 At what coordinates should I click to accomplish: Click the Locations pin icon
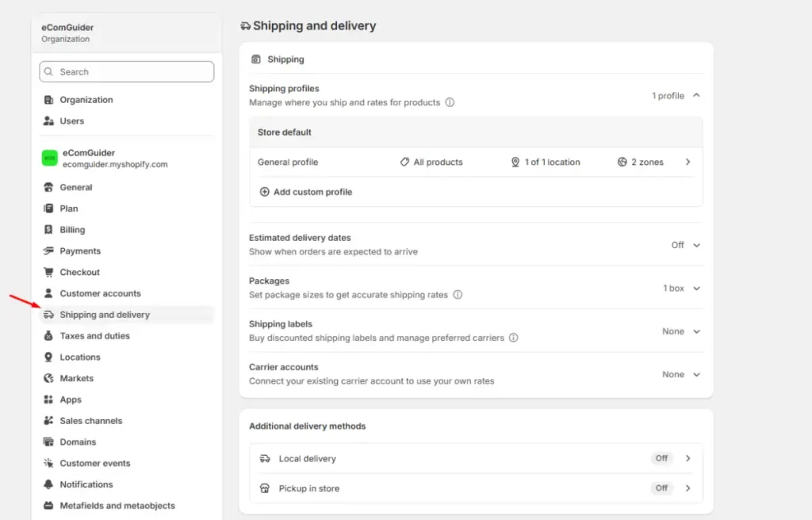click(48, 357)
